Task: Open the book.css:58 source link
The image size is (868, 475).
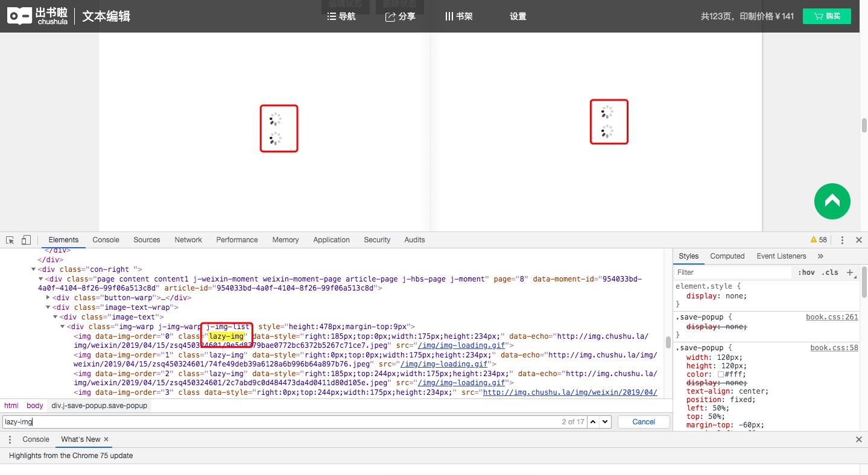Action: coord(834,348)
